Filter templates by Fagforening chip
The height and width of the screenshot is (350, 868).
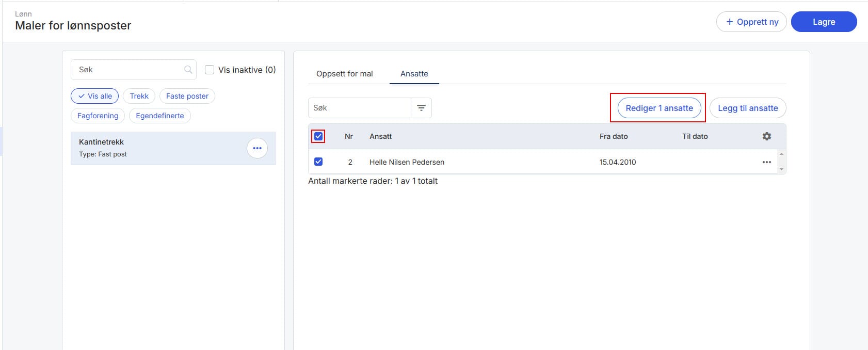pyautogui.click(x=98, y=116)
